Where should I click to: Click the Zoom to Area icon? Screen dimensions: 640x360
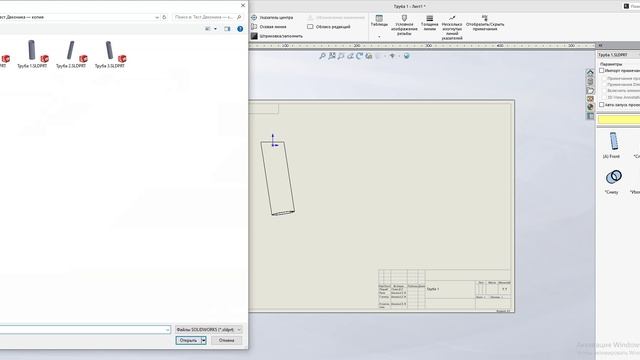(332, 56)
